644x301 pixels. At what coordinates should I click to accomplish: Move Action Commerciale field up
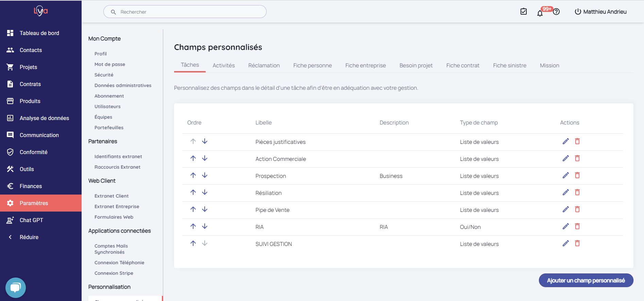[x=193, y=158]
